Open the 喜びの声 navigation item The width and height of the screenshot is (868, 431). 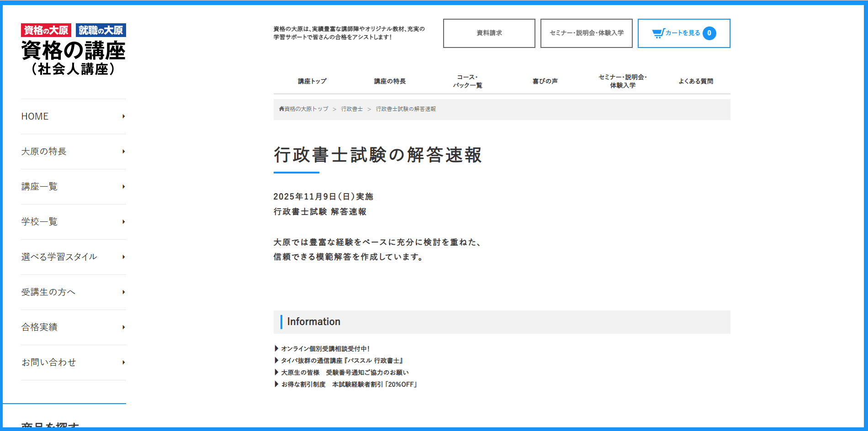coord(545,81)
